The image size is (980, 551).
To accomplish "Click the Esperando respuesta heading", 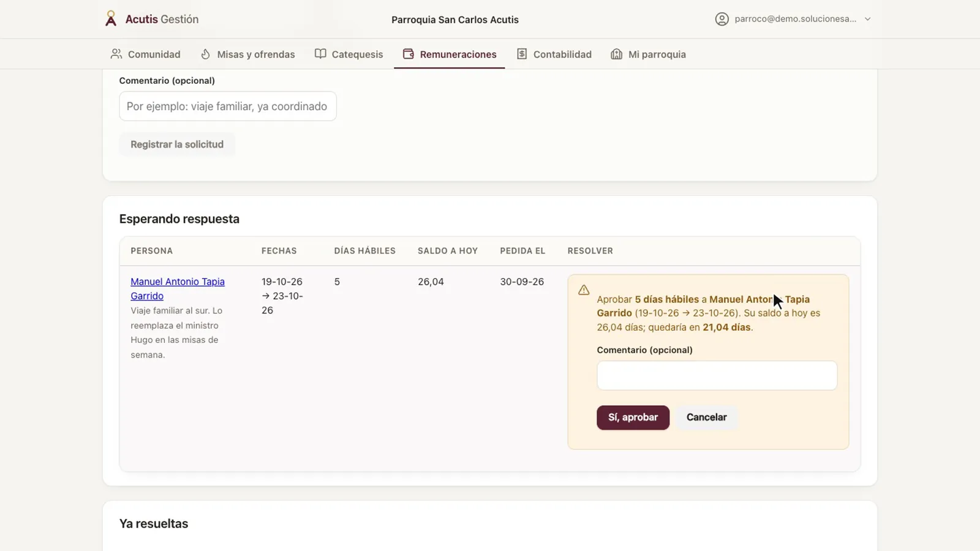I will (x=179, y=219).
